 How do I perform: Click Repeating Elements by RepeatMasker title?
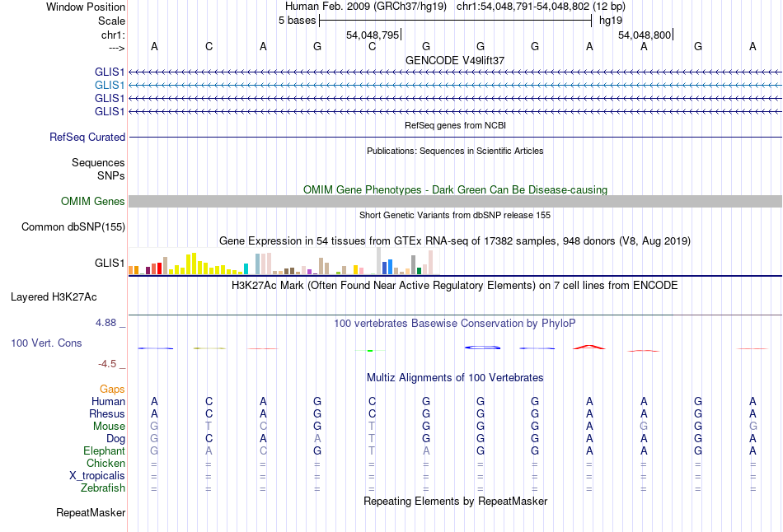pyautogui.click(x=455, y=501)
